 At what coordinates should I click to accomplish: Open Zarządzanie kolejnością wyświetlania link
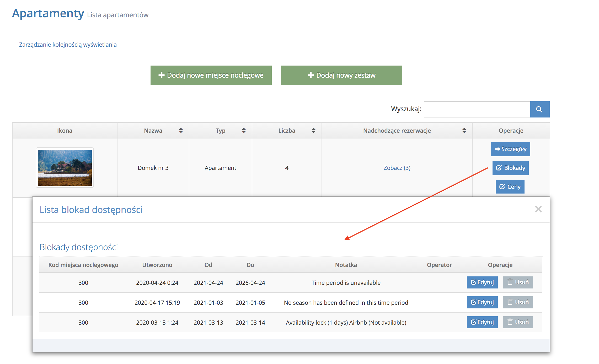click(68, 45)
